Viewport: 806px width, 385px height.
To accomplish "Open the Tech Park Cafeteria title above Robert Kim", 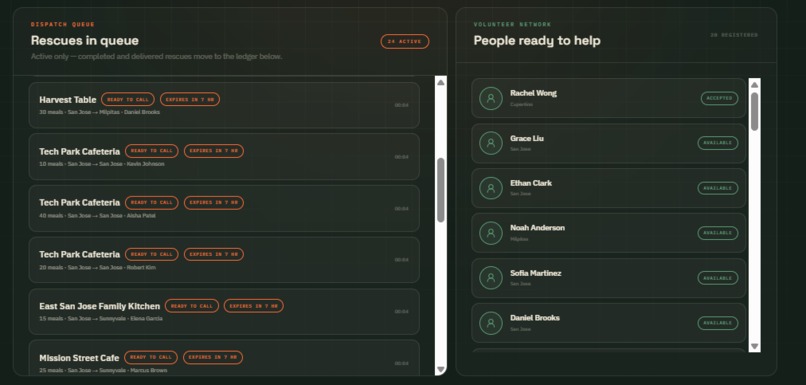I will click(80, 254).
